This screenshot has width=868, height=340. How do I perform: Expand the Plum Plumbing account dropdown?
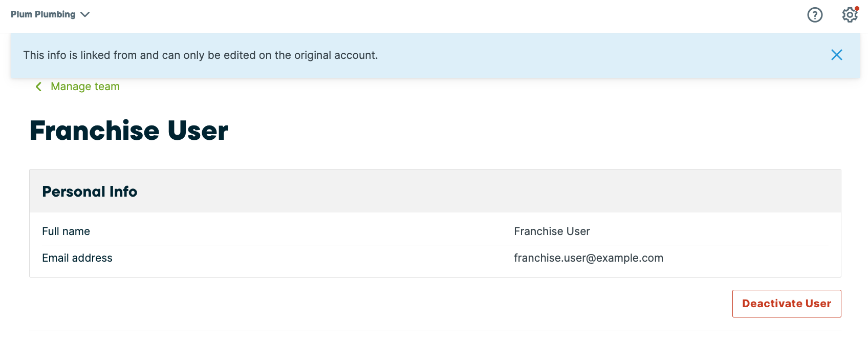click(50, 14)
